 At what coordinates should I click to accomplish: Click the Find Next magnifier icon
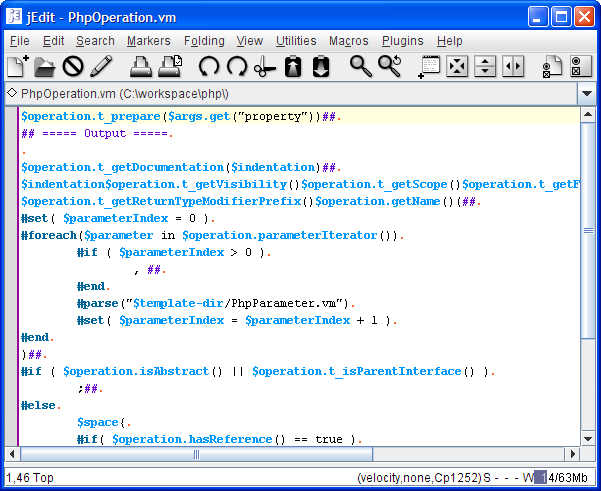389,66
